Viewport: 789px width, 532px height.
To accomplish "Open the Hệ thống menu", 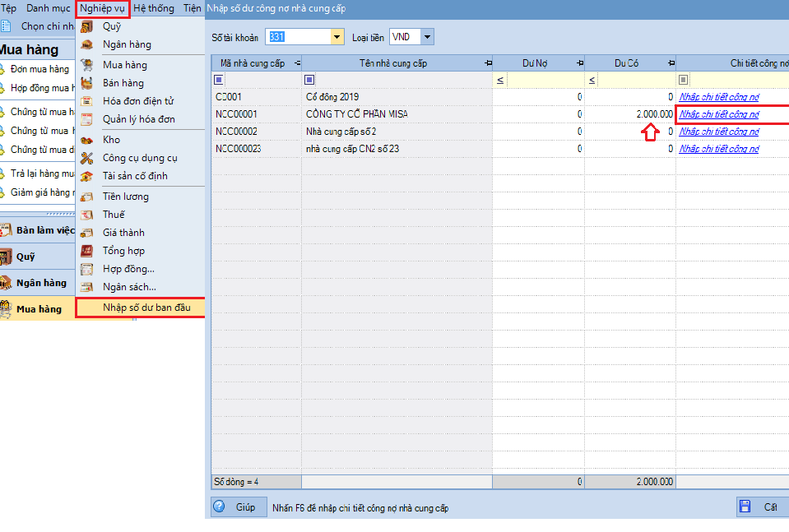I will pos(154,8).
